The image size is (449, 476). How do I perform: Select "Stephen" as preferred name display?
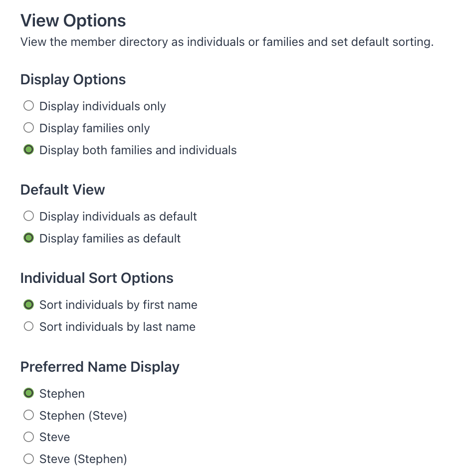pos(28,393)
